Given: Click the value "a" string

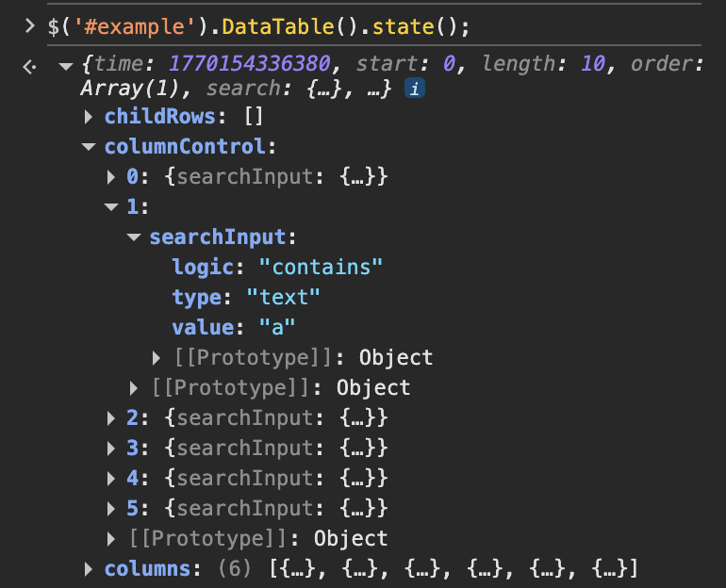Looking at the screenshot, I should pos(277,328).
